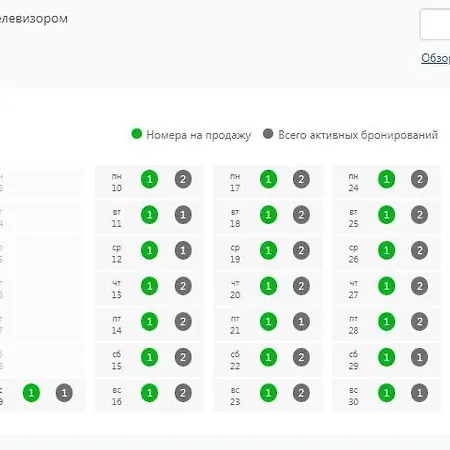Select the Tuesday 18 date label
The image size is (450, 450).
click(x=235, y=218)
